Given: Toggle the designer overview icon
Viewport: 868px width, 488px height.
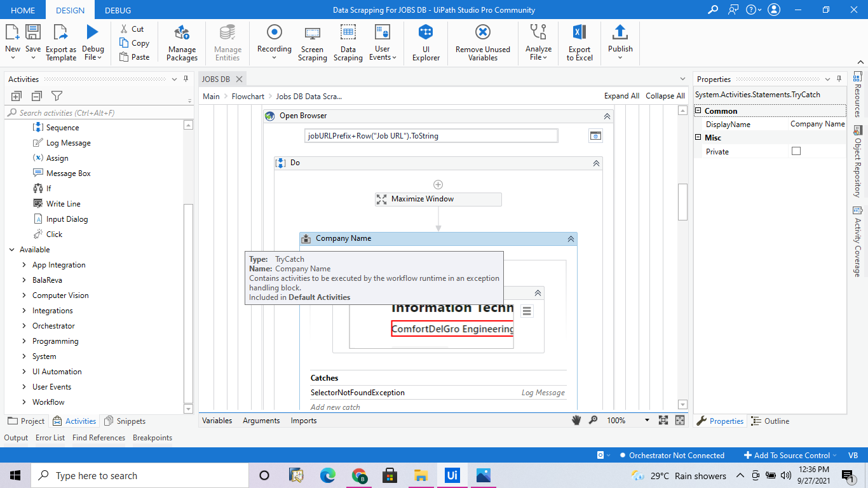Looking at the screenshot, I should tap(680, 420).
